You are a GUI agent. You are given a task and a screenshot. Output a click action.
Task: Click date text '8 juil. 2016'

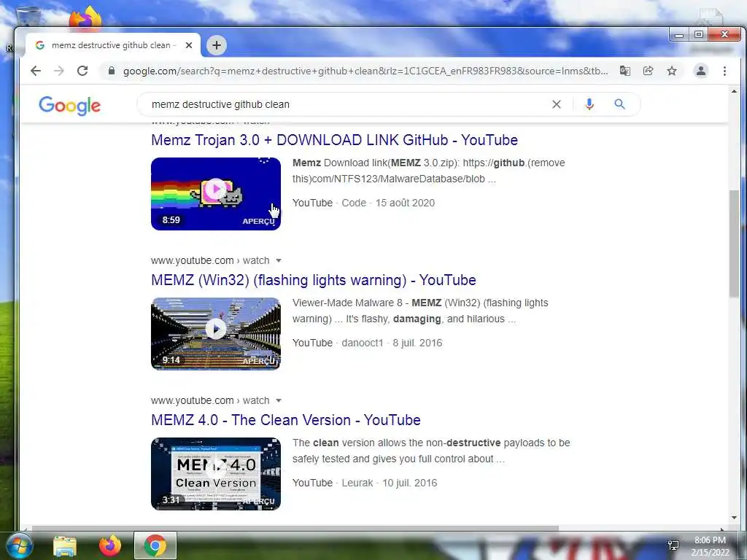(x=417, y=343)
